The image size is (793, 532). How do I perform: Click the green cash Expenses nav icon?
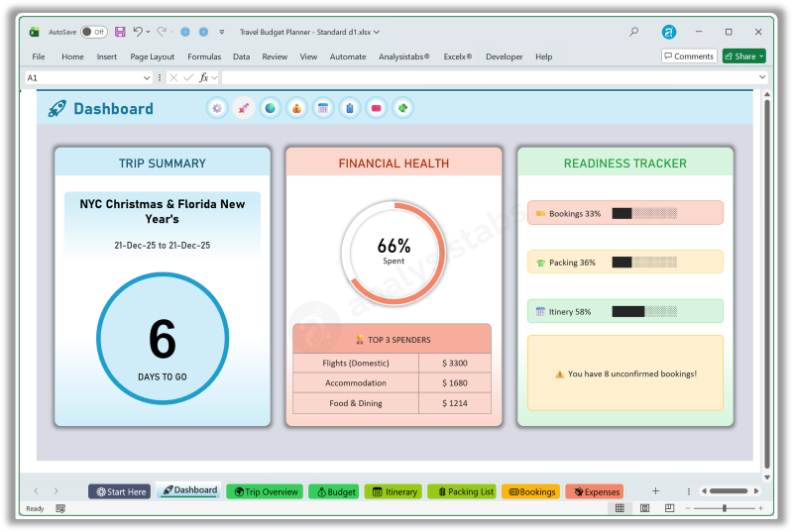(403, 108)
